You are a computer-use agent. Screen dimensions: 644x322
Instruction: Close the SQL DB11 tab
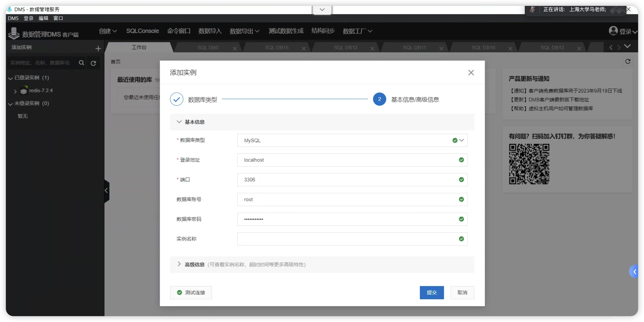coord(441,48)
